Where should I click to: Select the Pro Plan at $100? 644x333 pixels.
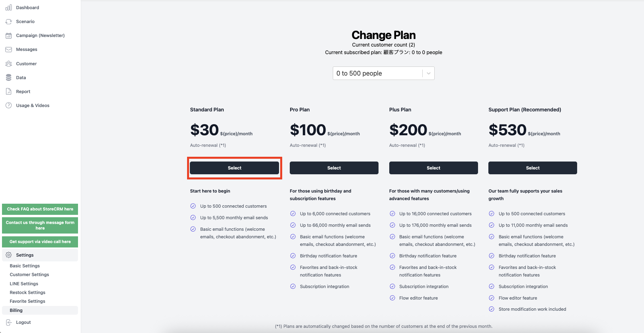(334, 168)
